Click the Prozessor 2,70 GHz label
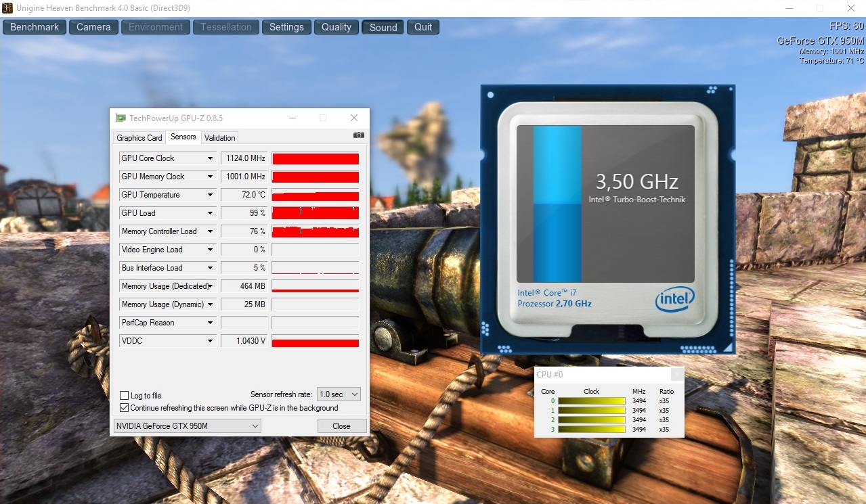 (555, 304)
